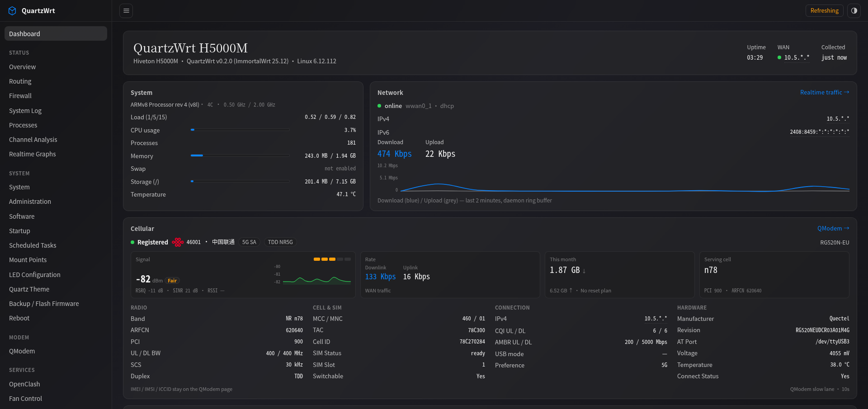Click the MCC/MNC code 46001
The width and height of the screenshot is (868, 409).
(193, 242)
